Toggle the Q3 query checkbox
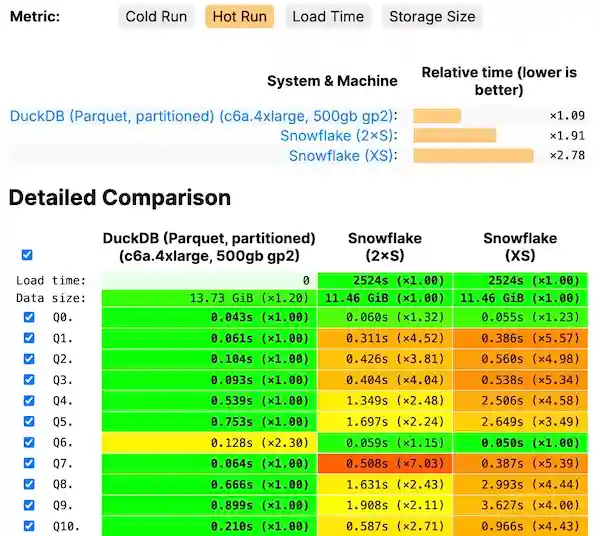The image size is (600, 536). tap(29, 380)
